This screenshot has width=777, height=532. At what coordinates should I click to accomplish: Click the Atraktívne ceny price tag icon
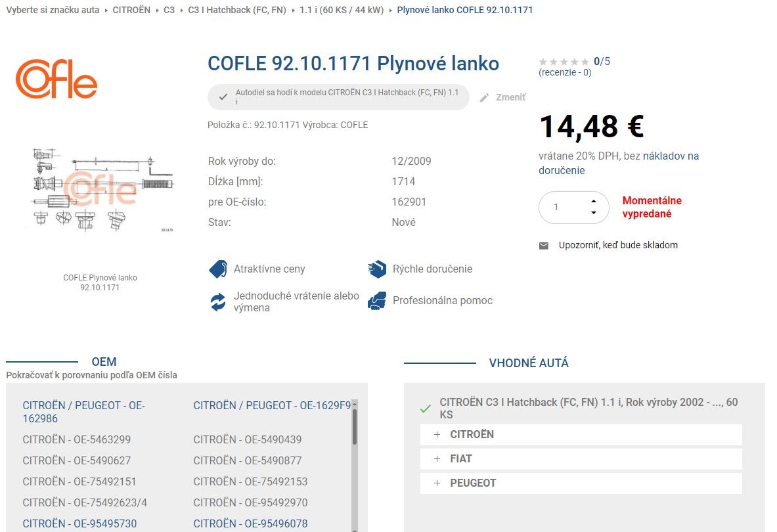218,269
